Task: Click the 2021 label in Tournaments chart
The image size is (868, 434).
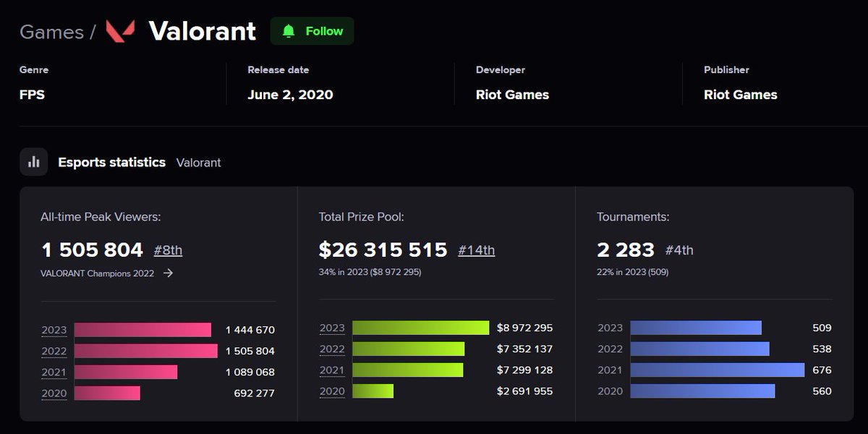Action: click(610, 370)
